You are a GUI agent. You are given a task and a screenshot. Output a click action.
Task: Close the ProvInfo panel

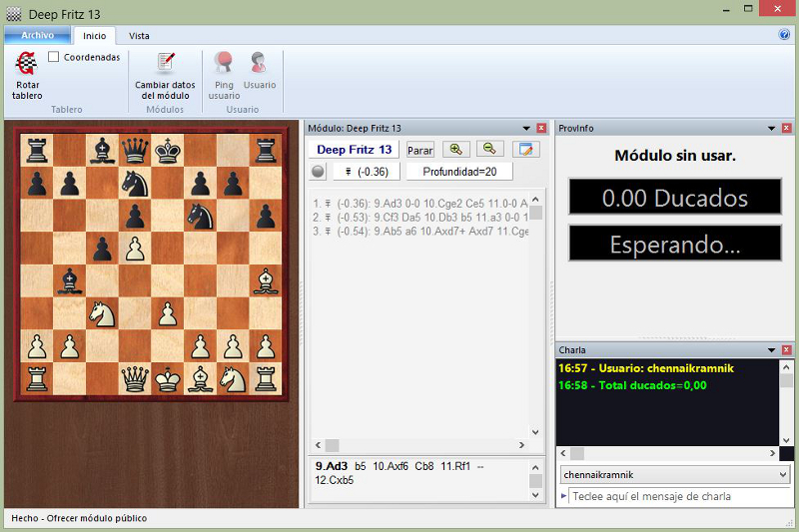tap(786, 129)
